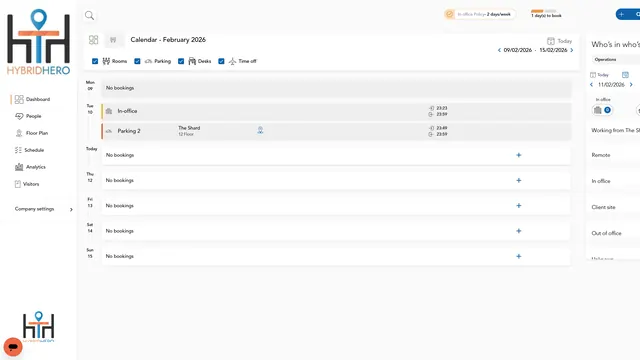Add a booking for Sat 14
Image resolution: width=640 pixels, height=360 pixels.
click(518, 231)
